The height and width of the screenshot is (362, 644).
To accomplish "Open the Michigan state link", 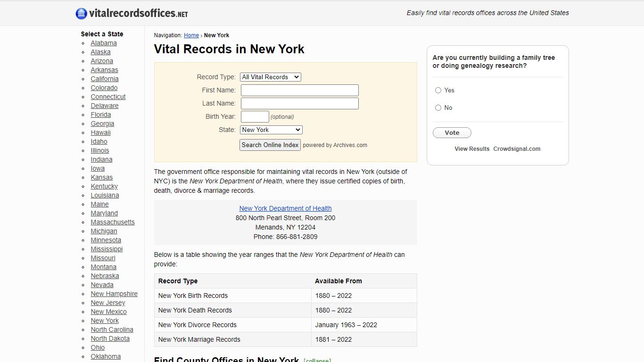I will [x=104, y=231].
